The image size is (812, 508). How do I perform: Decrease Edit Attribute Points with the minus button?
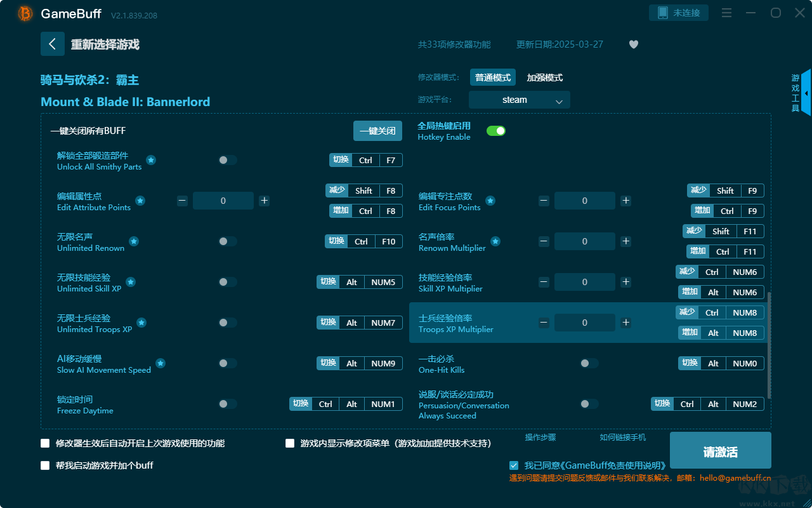tap(183, 201)
